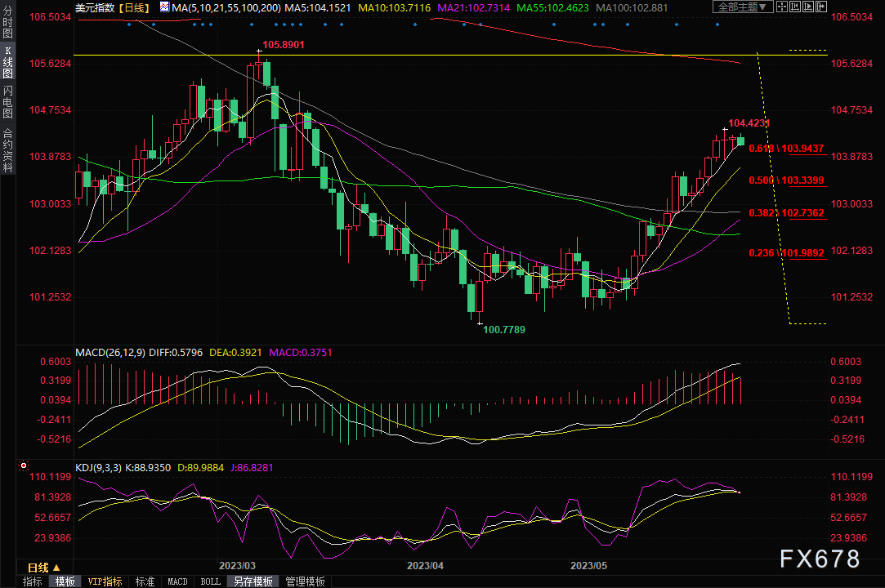Select the 指标 bottom tab
Viewport: 885px width, 588px height.
click(x=33, y=581)
